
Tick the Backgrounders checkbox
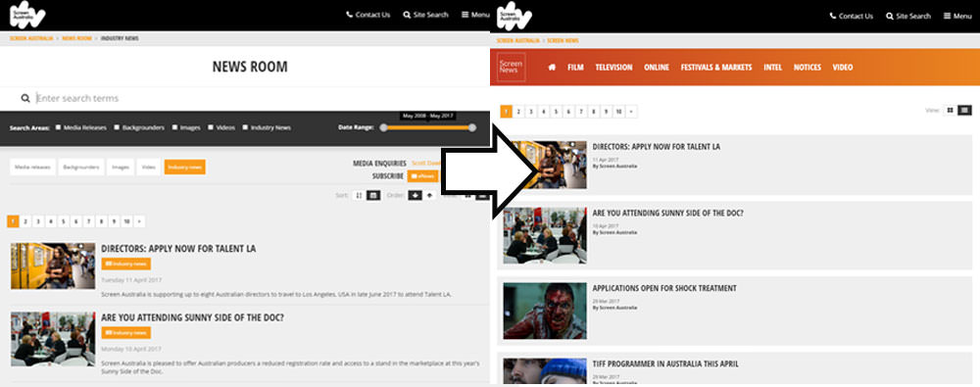(x=117, y=127)
